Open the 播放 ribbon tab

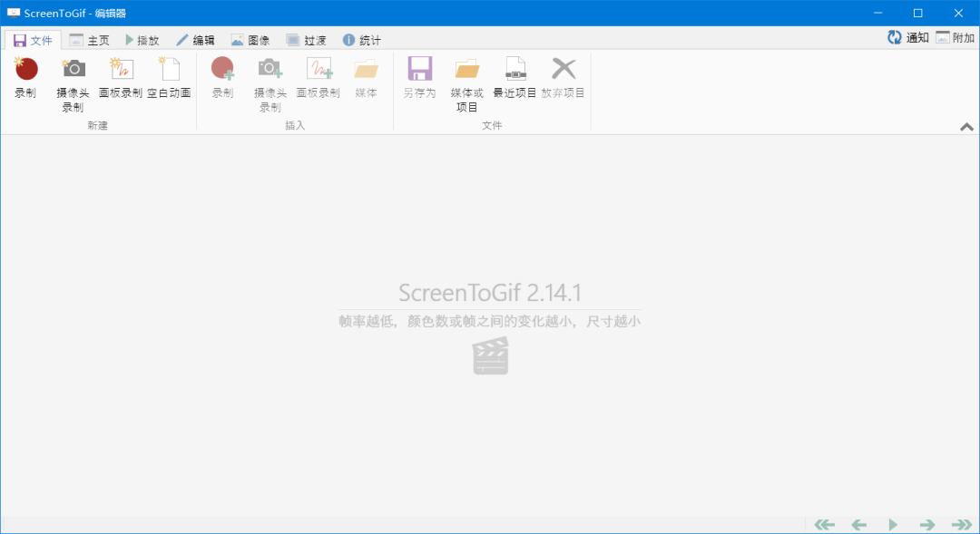point(142,40)
